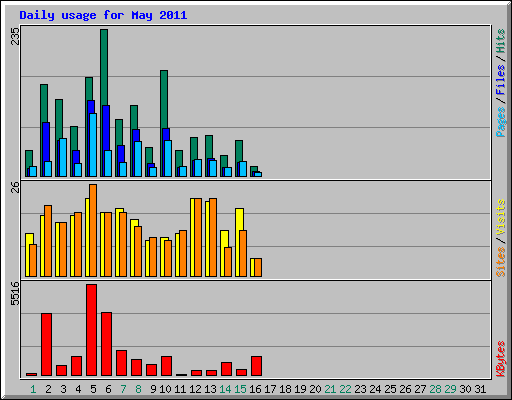Click the '235' hits axis label
The height and width of the screenshot is (400, 512).
click(x=15, y=36)
